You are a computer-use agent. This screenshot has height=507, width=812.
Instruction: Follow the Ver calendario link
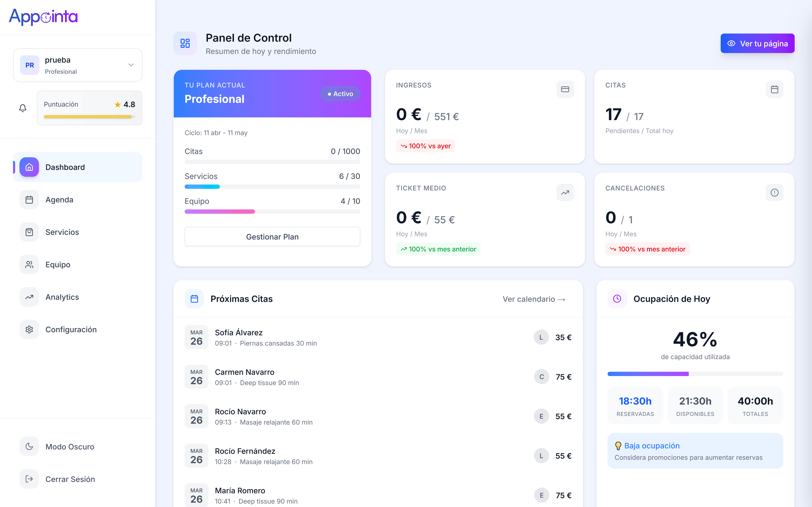(x=534, y=299)
